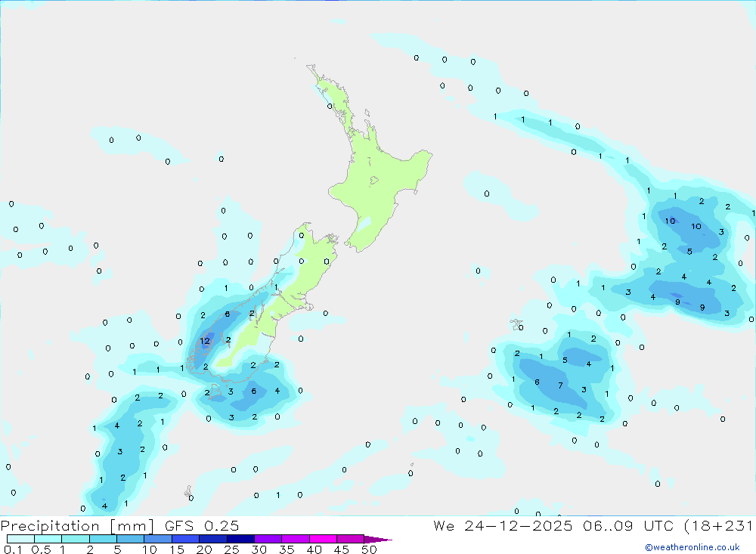Choose the 25–30 mm navy swatch
Screen dimensions: 756x554
point(240,539)
